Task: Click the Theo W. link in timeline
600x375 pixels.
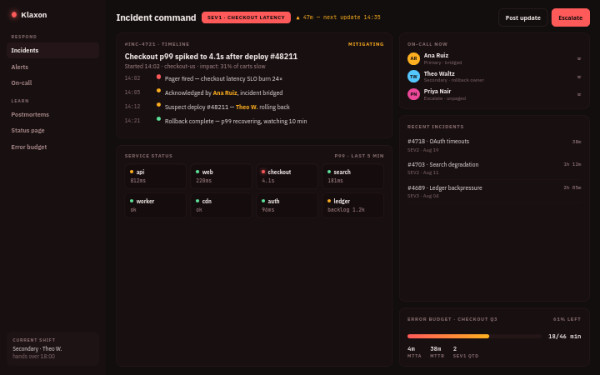Action: pyautogui.click(x=246, y=107)
